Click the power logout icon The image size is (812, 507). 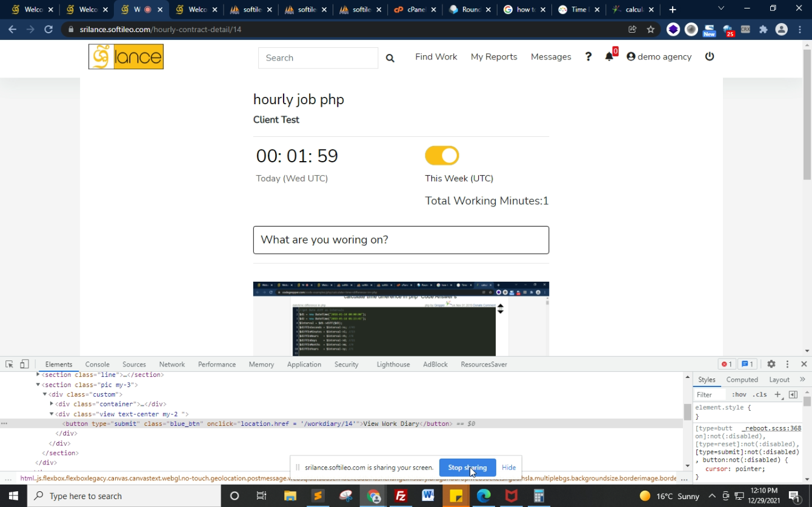tap(710, 56)
